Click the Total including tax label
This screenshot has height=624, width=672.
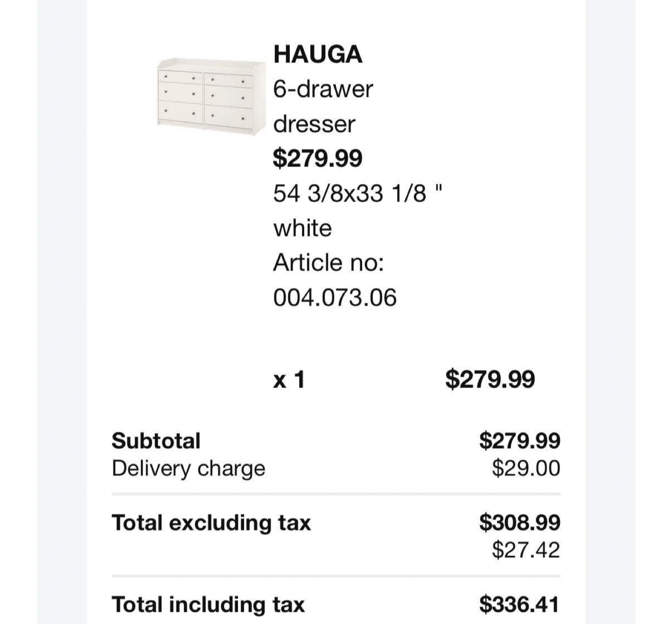[208, 604]
